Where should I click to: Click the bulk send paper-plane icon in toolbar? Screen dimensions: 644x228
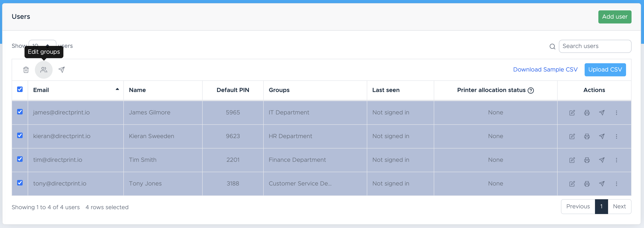[61, 70]
